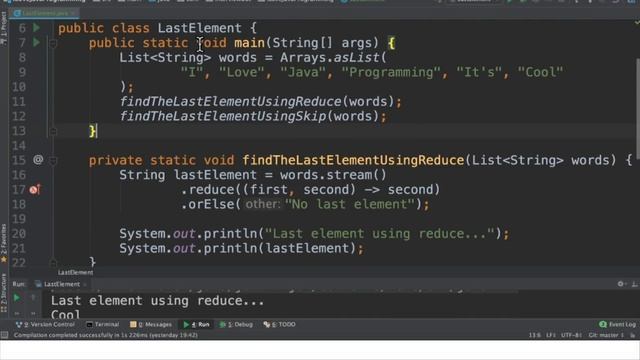Click the findTheLastElementUsingReduce call on line 11

click(231, 102)
